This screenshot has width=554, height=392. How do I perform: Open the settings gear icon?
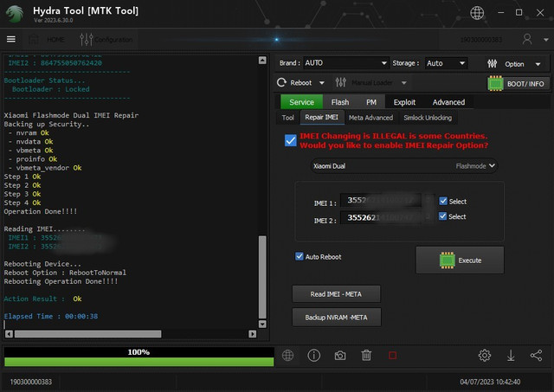(485, 356)
